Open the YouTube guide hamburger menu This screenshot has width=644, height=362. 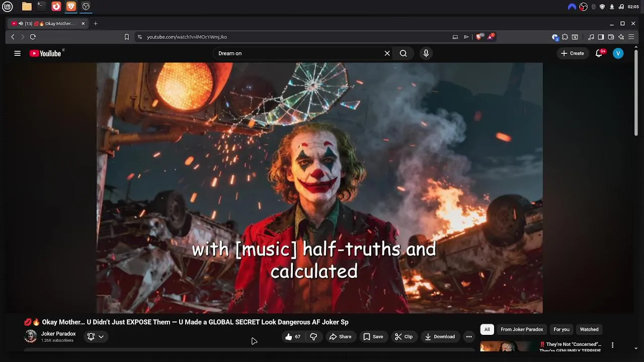(17, 53)
